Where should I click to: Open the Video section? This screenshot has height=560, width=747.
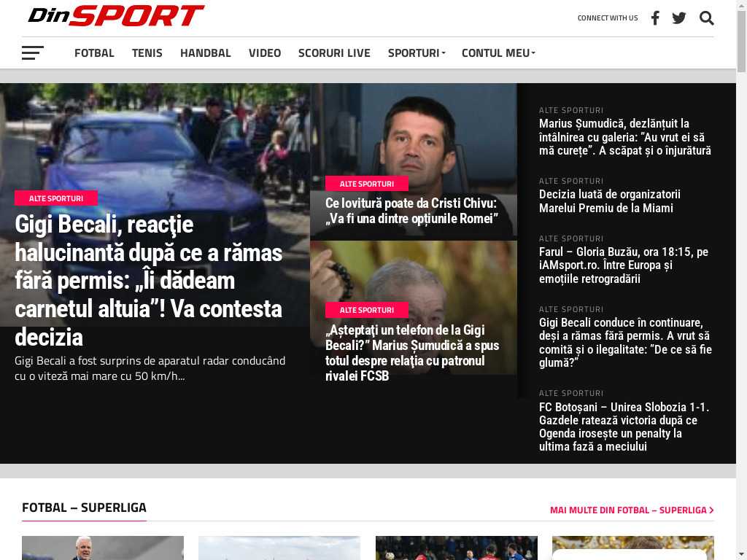(x=265, y=52)
